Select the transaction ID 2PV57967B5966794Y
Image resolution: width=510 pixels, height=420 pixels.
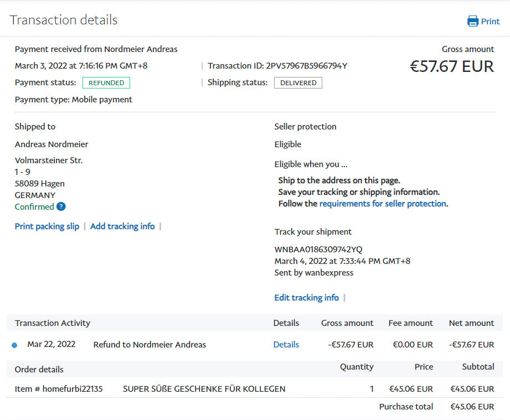[306, 66]
